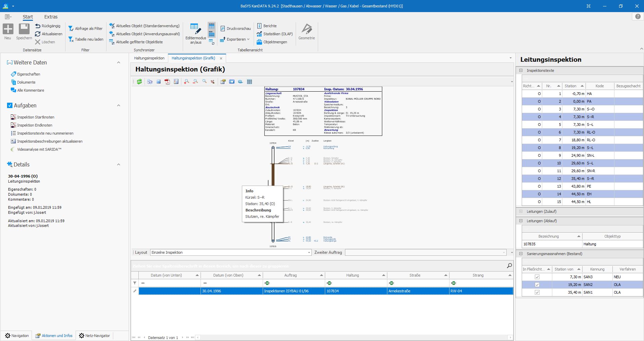Click the zoom out magnifier icon
Image resolution: width=644 pixels, height=341 pixels.
(195, 82)
